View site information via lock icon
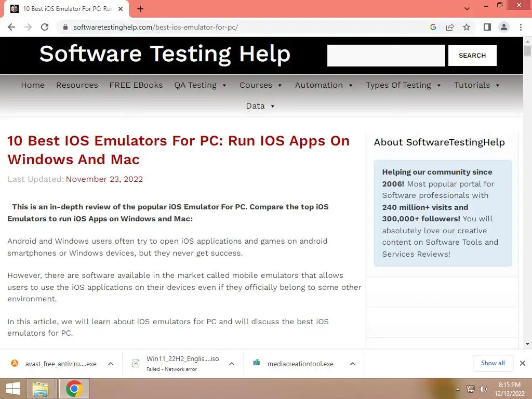 65,27
